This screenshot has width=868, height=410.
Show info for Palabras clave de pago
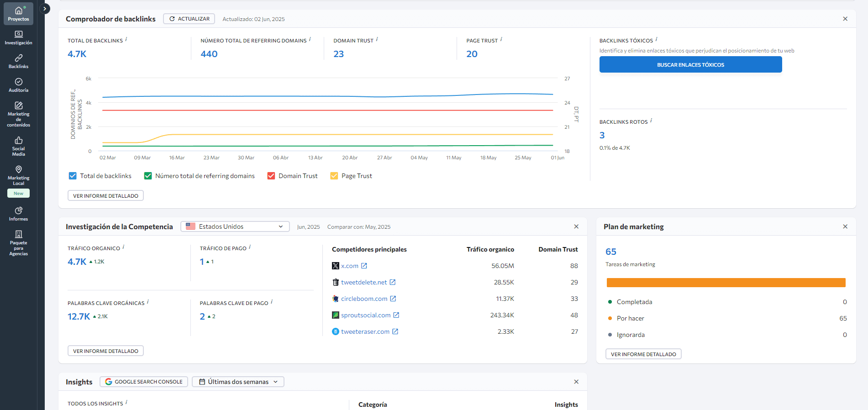coord(272,302)
